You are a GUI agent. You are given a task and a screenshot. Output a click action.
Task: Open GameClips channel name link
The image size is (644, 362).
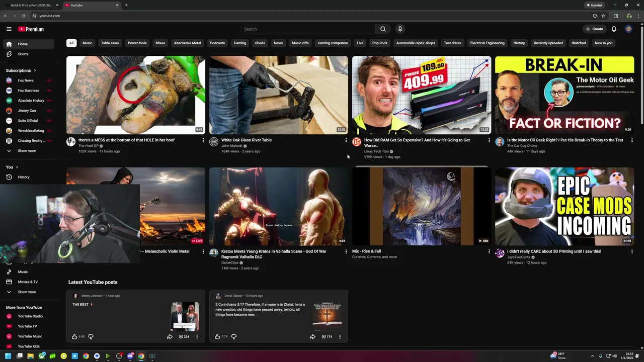pos(230,262)
